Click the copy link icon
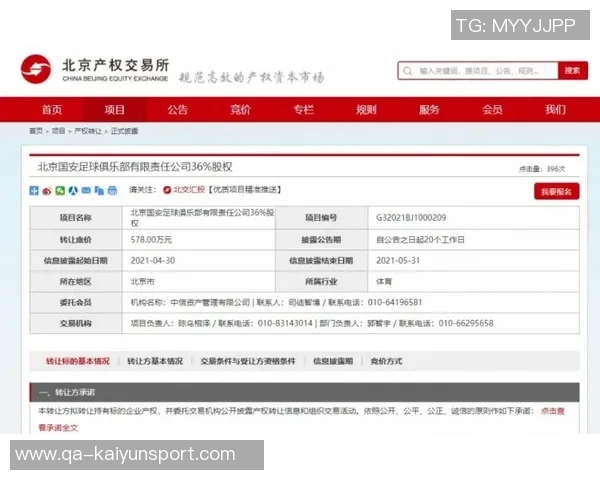The width and height of the screenshot is (600, 480). (x=99, y=190)
